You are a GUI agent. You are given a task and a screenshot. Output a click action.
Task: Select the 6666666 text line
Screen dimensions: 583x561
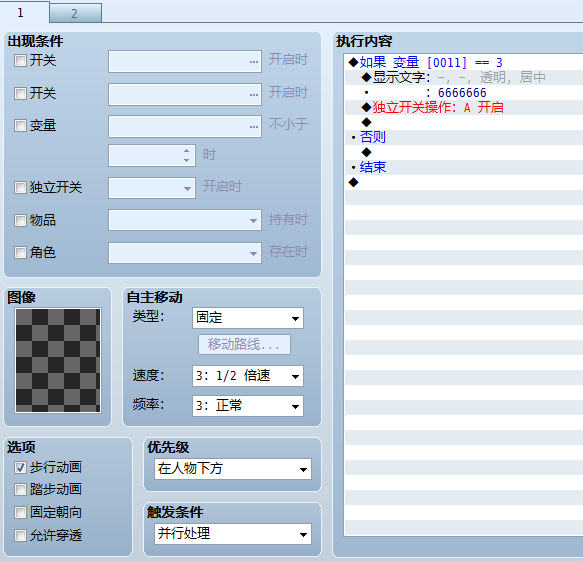(464, 93)
